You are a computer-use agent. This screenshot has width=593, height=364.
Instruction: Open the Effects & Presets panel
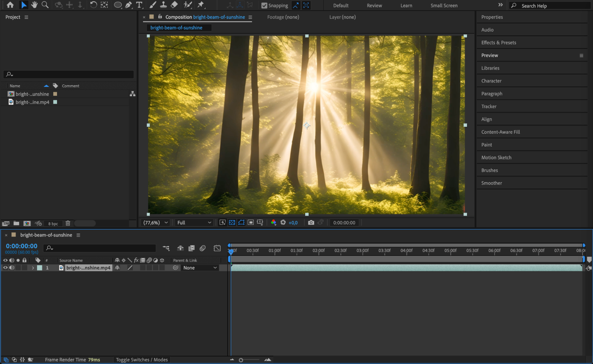tap(498, 42)
